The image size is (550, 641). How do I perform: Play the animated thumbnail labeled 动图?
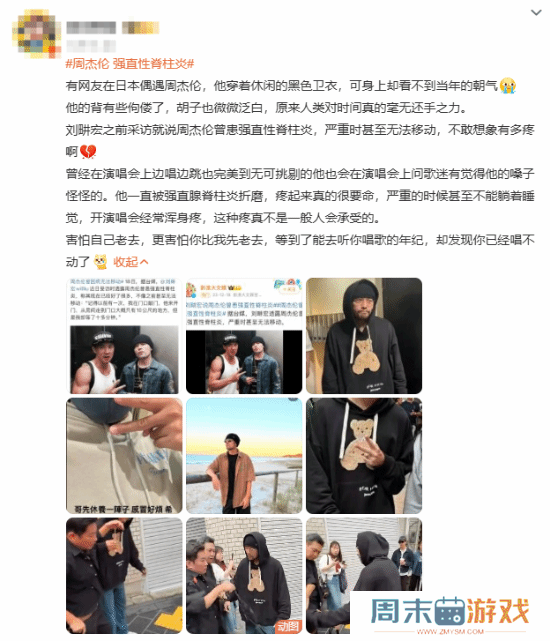coord(244,576)
